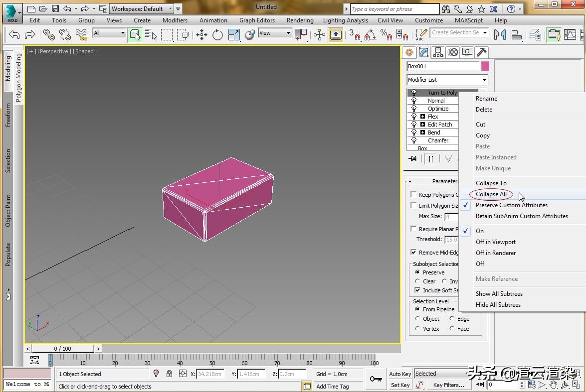Switch to the Hierarchy panel icon

pyautogui.click(x=438, y=52)
